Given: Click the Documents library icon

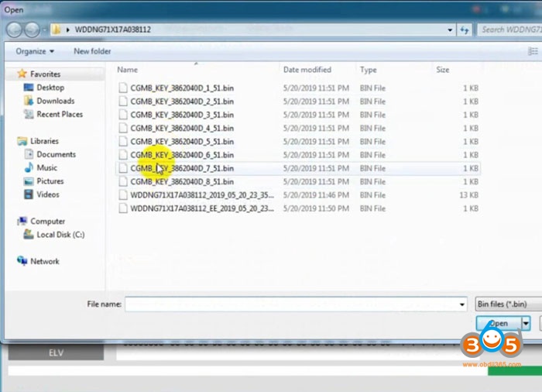Looking at the screenshot, I should (29, 154).
